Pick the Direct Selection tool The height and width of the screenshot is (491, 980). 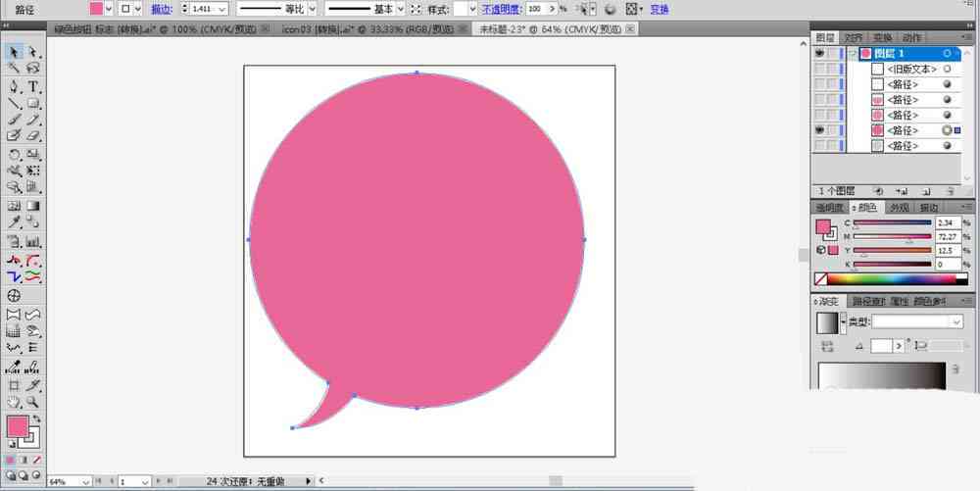click(33, 53)
